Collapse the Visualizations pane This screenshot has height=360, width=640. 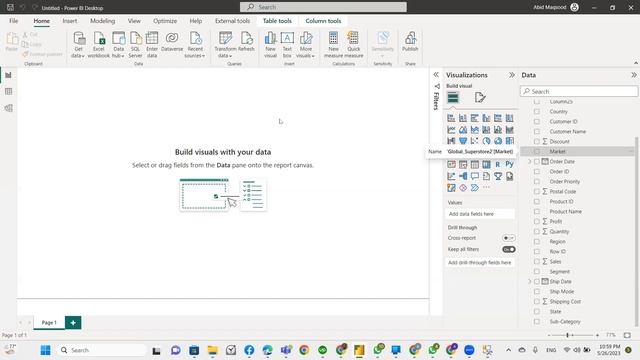pos(512,75)
